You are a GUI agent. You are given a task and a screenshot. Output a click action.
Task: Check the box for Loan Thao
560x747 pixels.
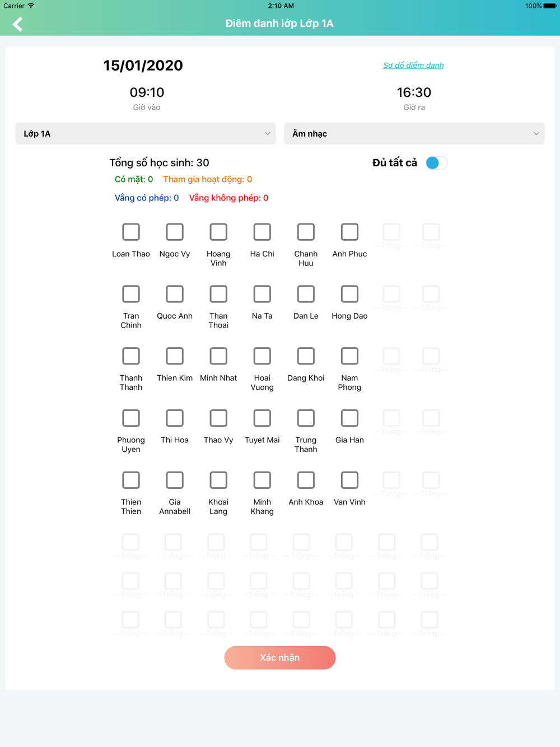(131, 232)
